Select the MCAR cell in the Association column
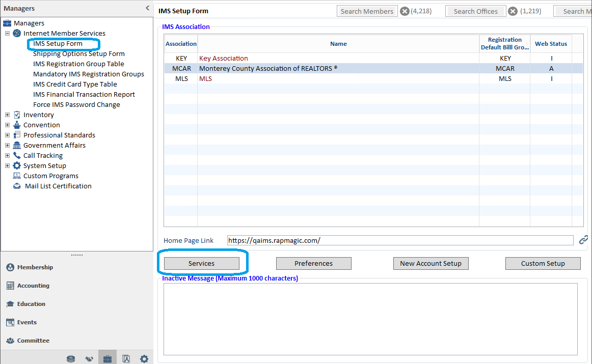This screenshot has width=592, height=364. click(x=181, y=68)
